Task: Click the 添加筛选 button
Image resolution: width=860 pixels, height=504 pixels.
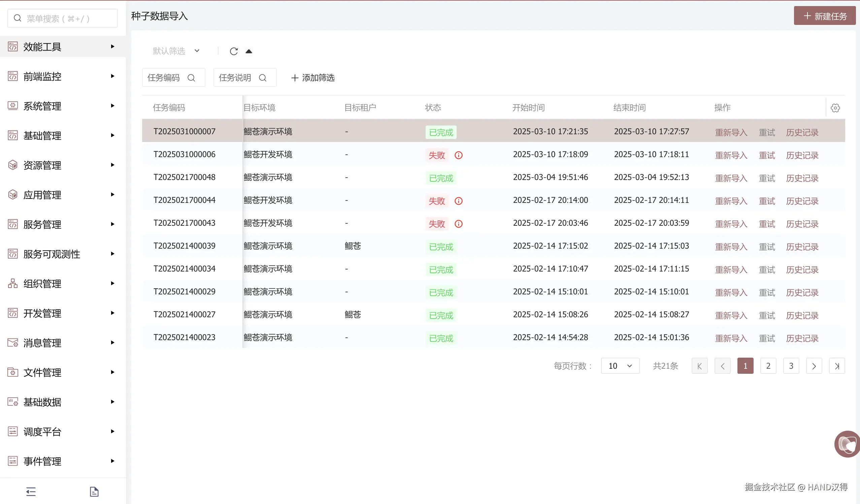Action: [x=312, y=78]
